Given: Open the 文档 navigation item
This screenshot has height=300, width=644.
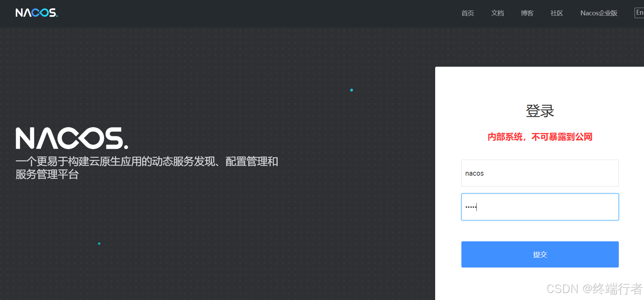Looking at the screenshot, I should tap(497, 13).
